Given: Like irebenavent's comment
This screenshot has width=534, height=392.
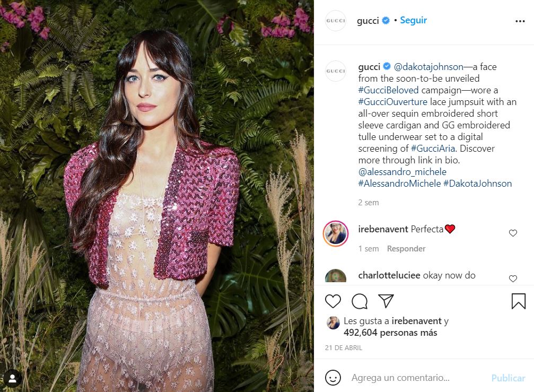Looking at the screenshot, I should (513, 233).
